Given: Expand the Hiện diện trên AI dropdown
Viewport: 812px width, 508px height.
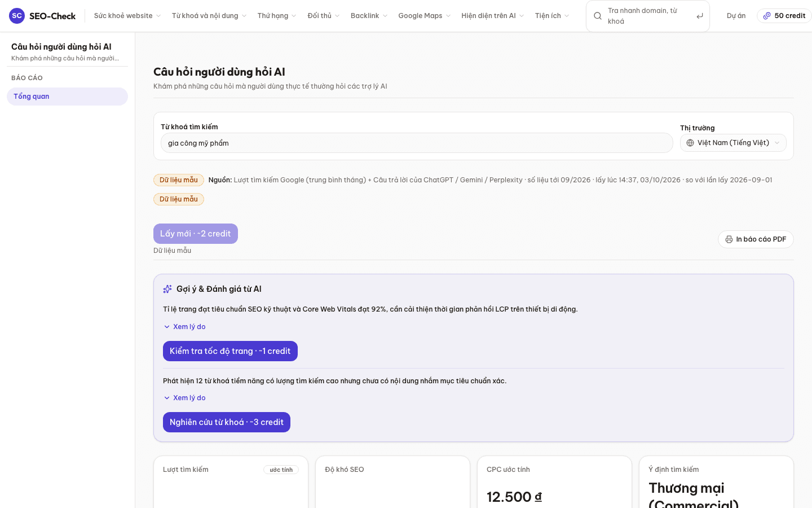Looking at the screenshot, I should pyautogui.click(x=493, y=16).
